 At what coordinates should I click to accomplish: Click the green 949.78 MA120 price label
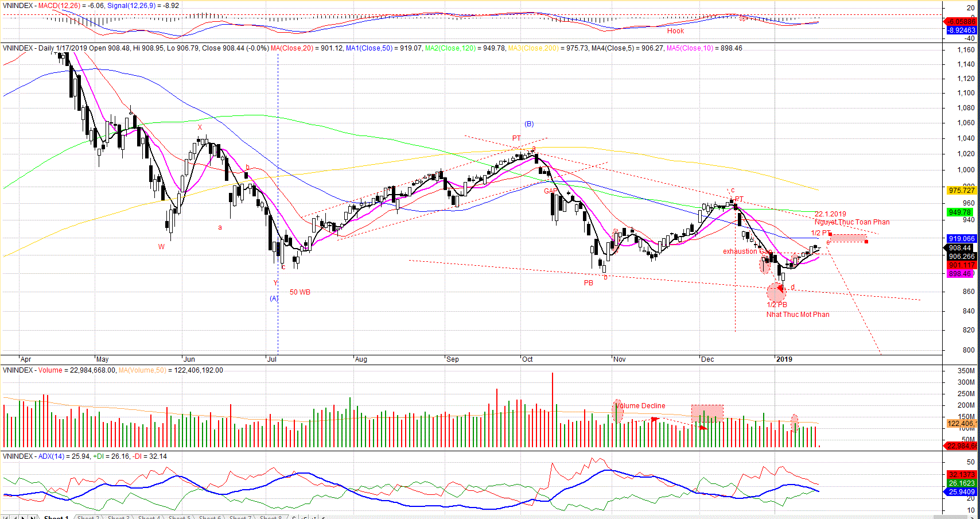pos(960,212)
